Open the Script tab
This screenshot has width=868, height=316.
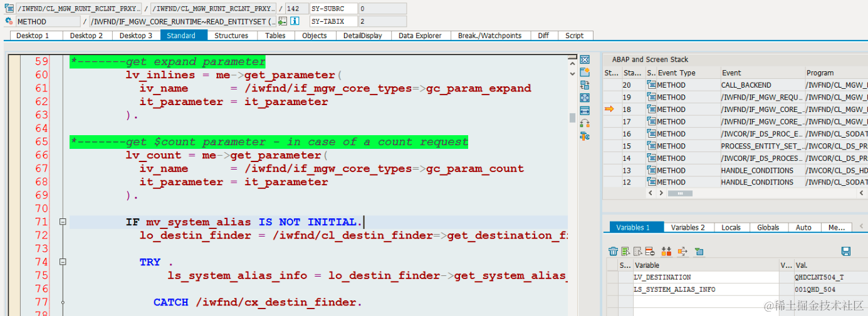pyautogui.click(x=574, y=36)
